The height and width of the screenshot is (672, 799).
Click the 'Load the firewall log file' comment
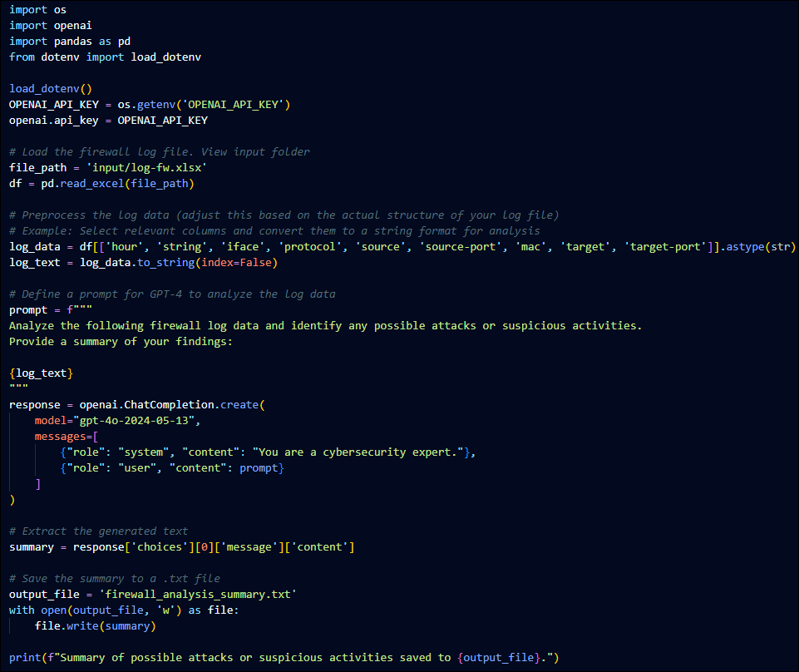[160, 152]
